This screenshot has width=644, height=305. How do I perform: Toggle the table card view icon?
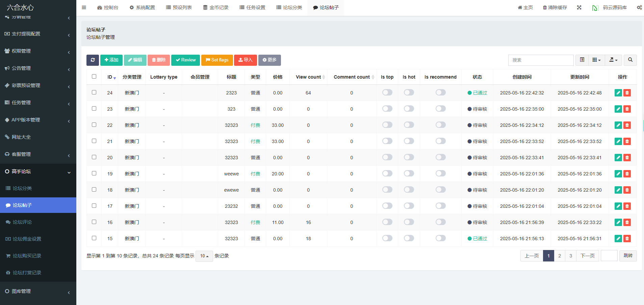(x=582, y=60)
